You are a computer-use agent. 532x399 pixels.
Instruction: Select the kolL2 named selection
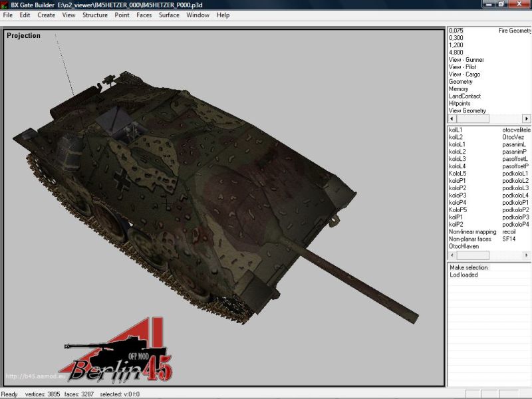tap(456, 137)
